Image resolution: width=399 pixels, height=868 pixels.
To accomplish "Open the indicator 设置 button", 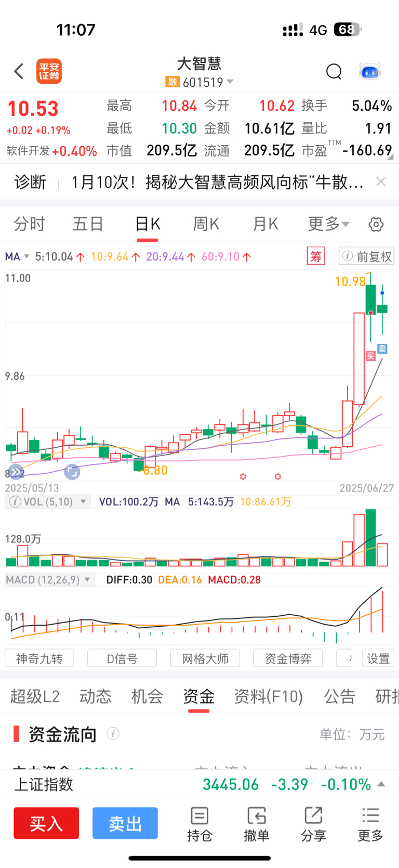I will 378,658.
